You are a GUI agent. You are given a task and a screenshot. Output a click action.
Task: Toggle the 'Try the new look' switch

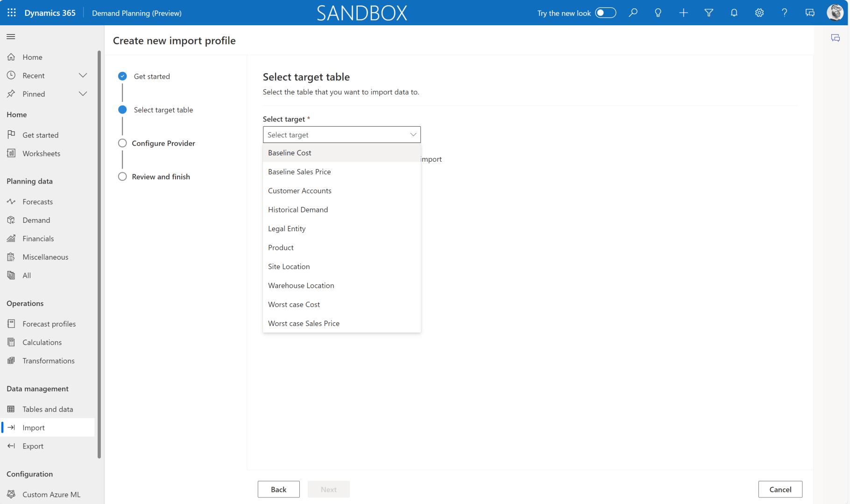605,13
